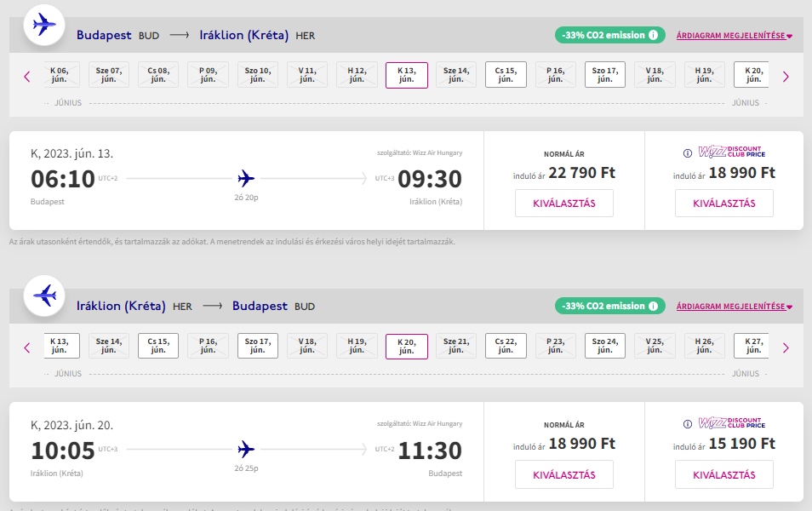Go to previous return dates arrow
The width and height of the screenshot is (812, 511).
click(27, 347)
